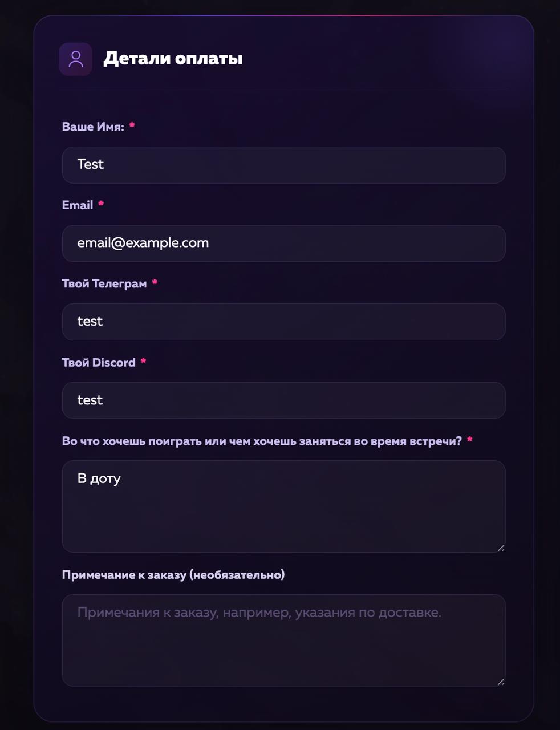This screenshot has width=560, height=730.
Task: Click the "Детали оплаты" heading text
Action: point(173,58)
